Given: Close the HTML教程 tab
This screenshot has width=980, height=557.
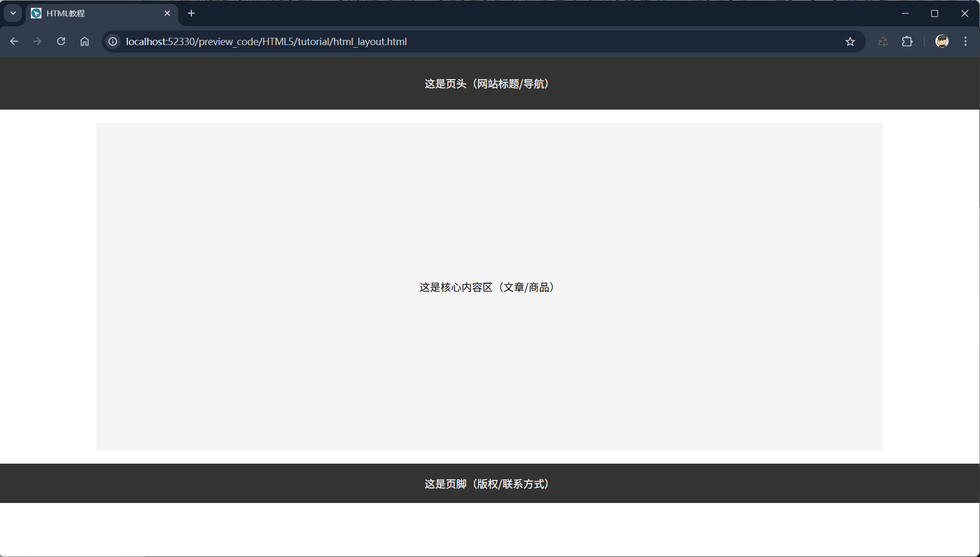Looking at the screenshot, I should click(167, 13).
